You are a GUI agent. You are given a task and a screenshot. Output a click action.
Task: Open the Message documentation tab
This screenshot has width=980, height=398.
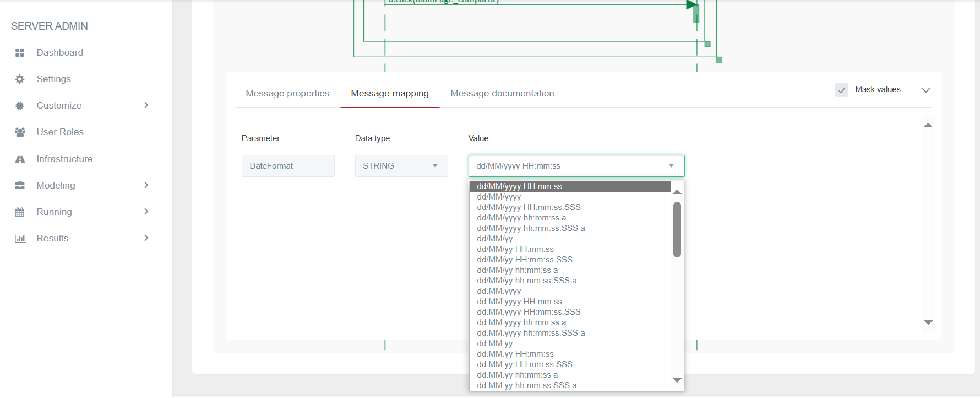tap(502, 94)
